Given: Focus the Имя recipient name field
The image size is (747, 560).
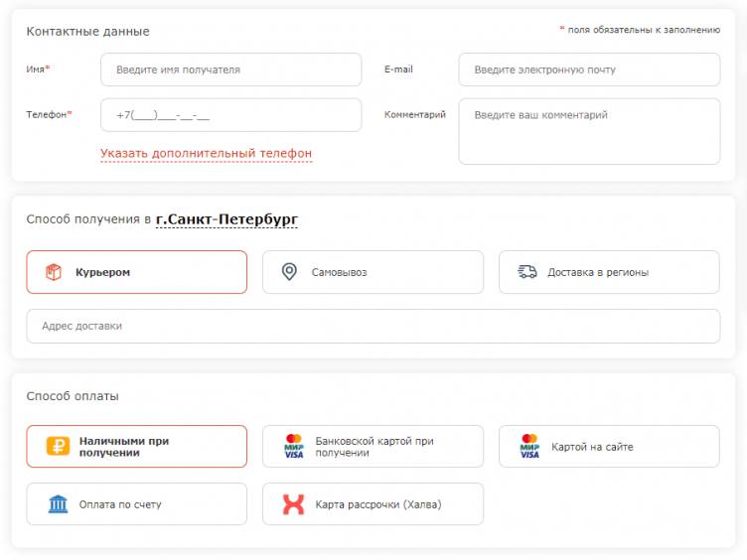Looking at the screenshot, I should tap(230, 70).
